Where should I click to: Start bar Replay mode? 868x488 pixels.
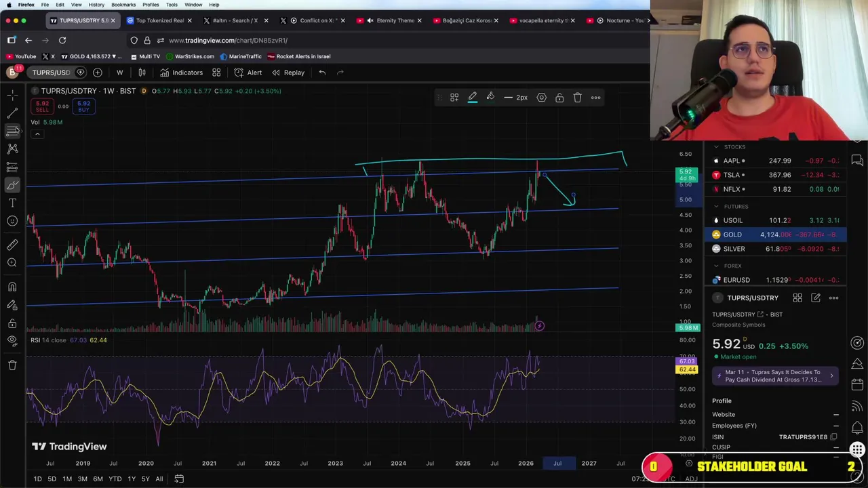pos(288,73)
